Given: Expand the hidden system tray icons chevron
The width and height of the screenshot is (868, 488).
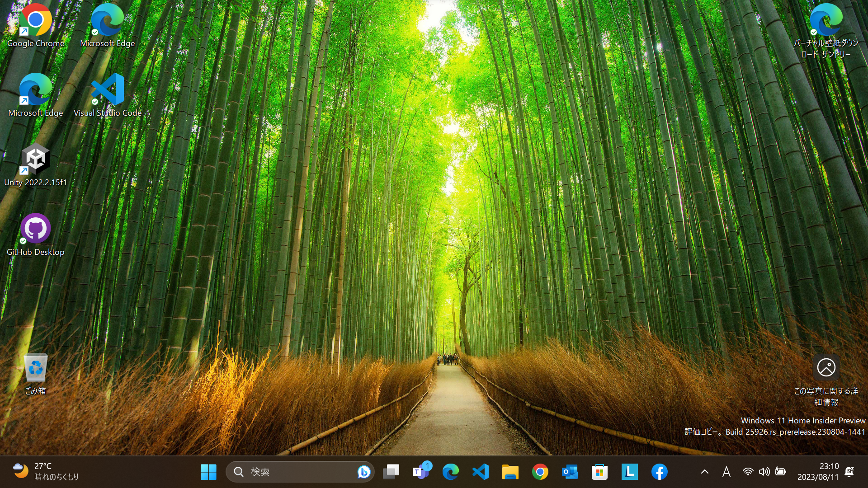Looking at the screenshot, I should [x=705, y=472].
